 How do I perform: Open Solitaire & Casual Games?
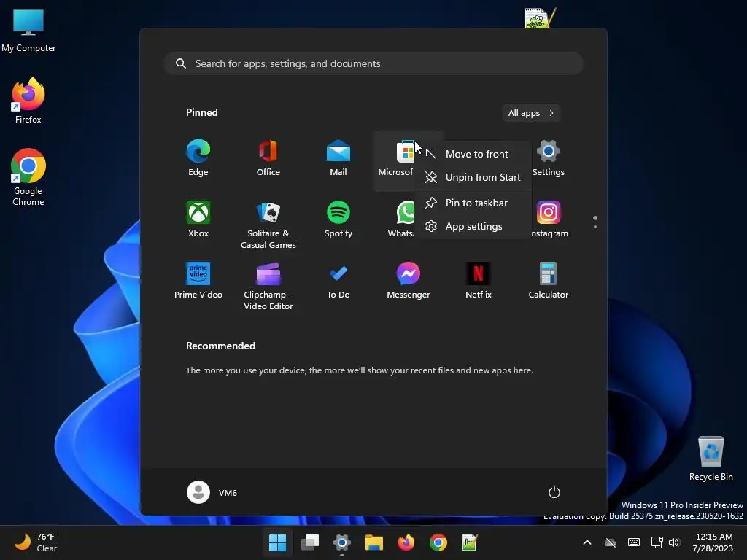tap(268, 225)
